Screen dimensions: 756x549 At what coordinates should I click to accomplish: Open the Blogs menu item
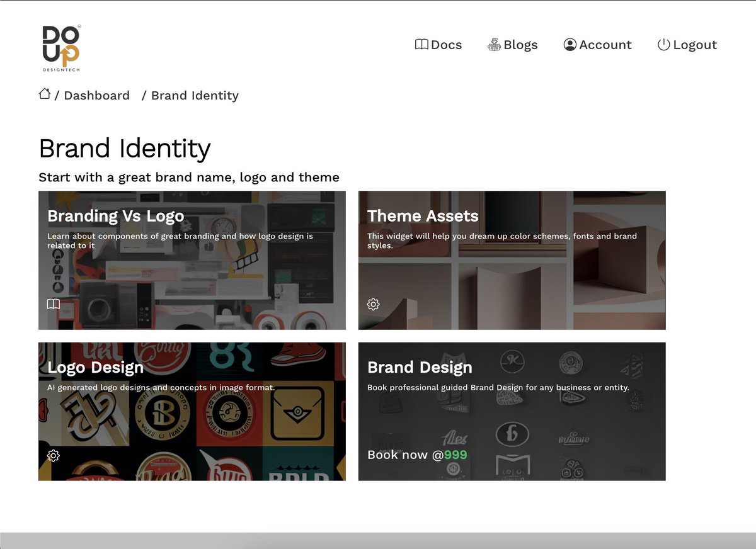(x=513, y=45)
